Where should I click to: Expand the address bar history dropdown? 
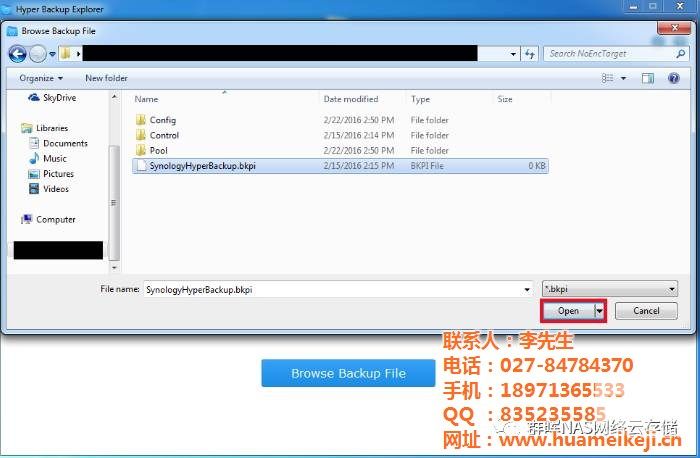[x=513, y=54]
